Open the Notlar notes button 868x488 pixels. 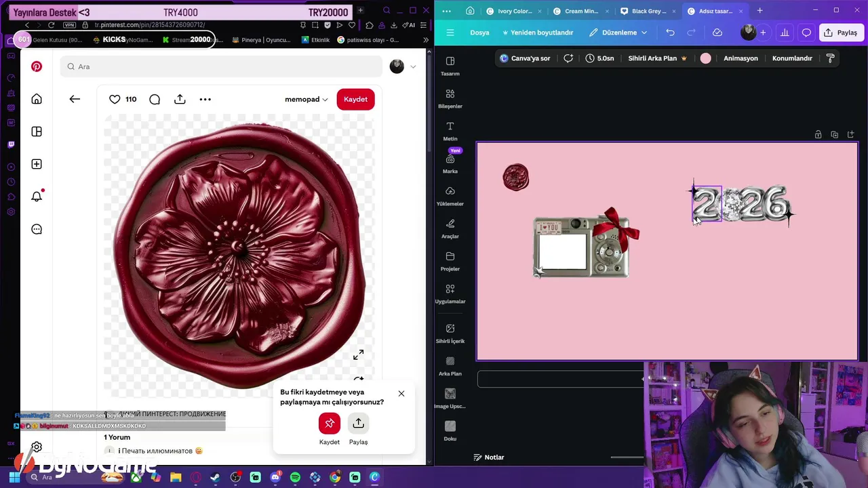[x=489, y=457]
